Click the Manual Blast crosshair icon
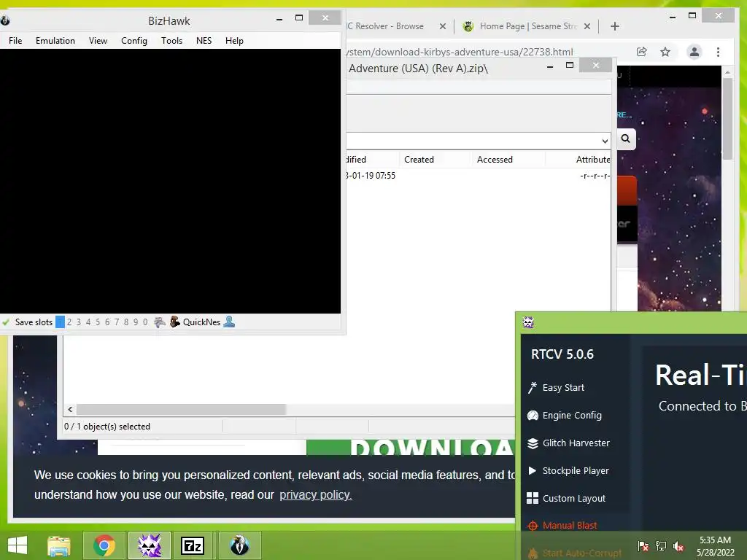The image size is (747, 560). (533, 526)
